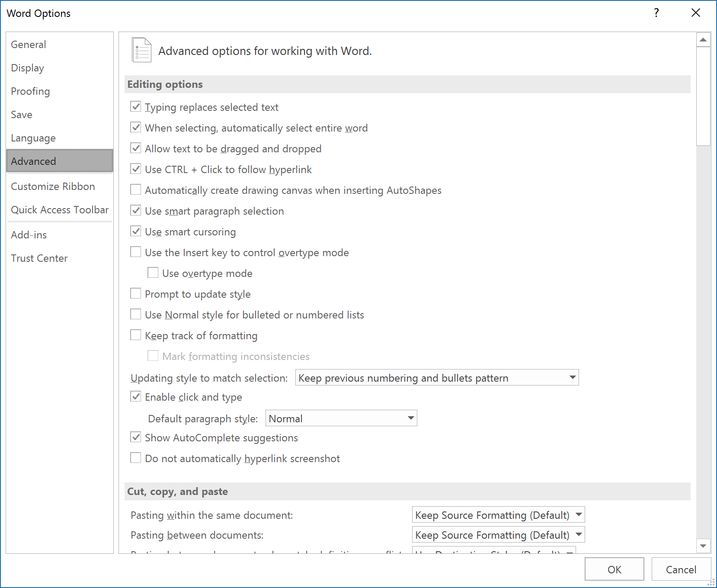Open Pasting within same document dropdown
This screenshot has width=717, height=588.
tap(498, 515)
